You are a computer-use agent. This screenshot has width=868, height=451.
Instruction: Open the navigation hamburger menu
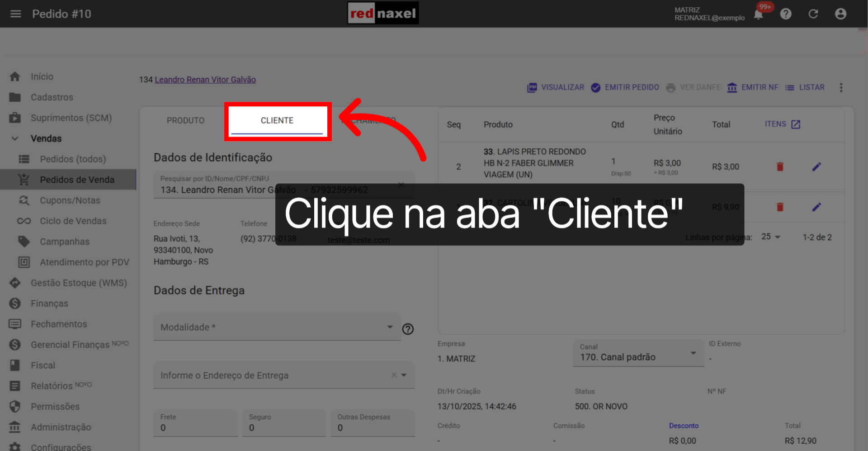point(15,14)
